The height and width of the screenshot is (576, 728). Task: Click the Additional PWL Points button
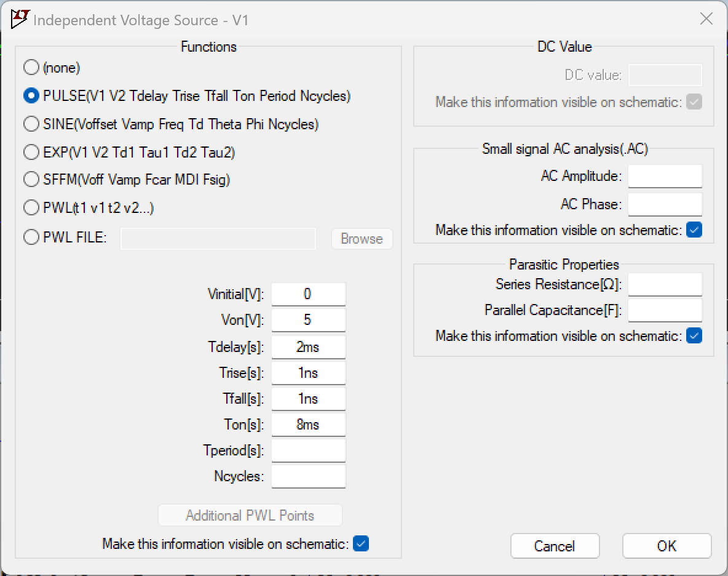[250, 515]
